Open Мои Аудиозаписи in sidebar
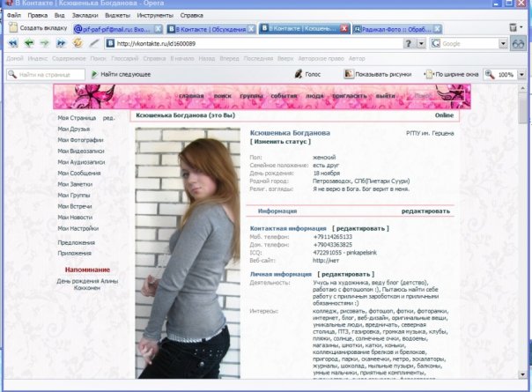 [x=81, y=162]
